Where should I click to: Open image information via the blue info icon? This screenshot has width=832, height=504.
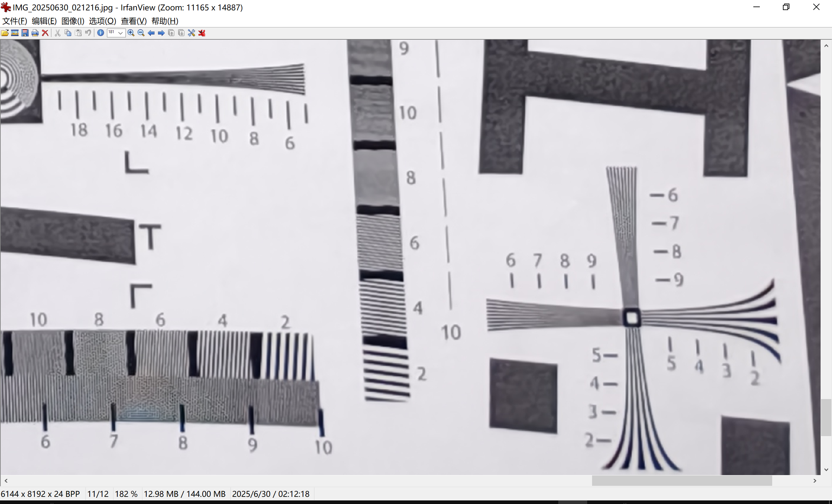[100, 33]
